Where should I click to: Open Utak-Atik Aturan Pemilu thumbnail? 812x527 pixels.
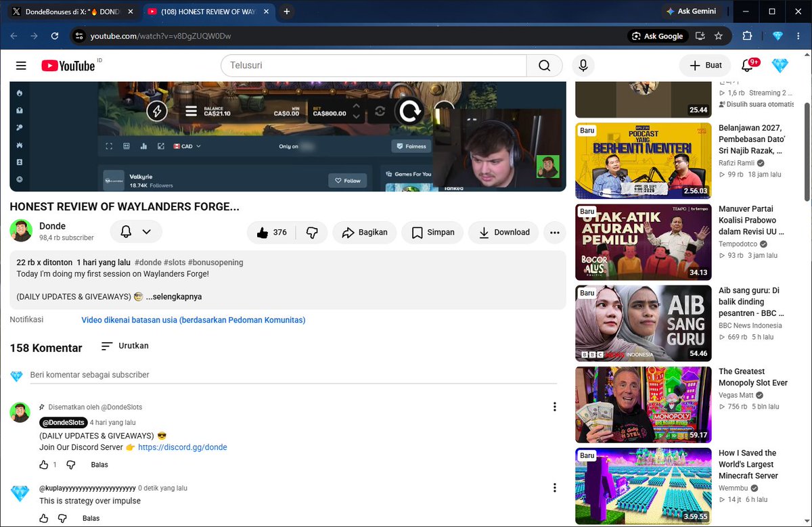click(x=644, y=242)
